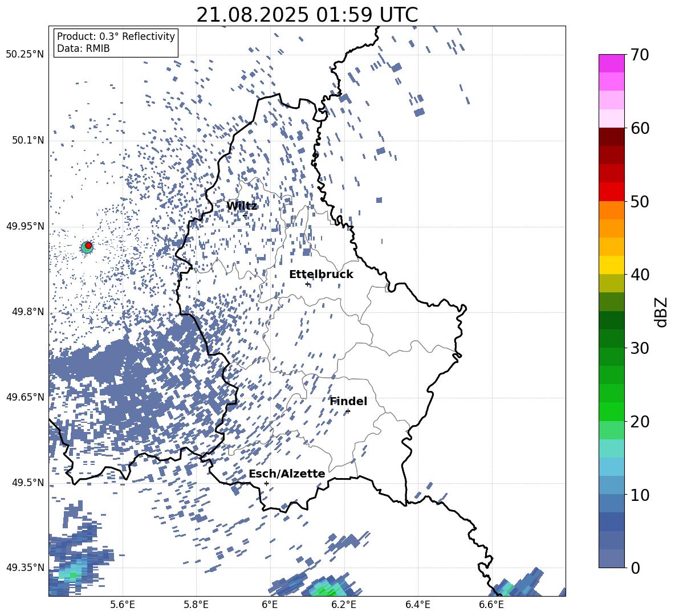Image resolution: width=675 pixels, height=616 pixels.
Task: Click the Ettelbruck city label
Action: pyautogui.click(x=321, y=275)
